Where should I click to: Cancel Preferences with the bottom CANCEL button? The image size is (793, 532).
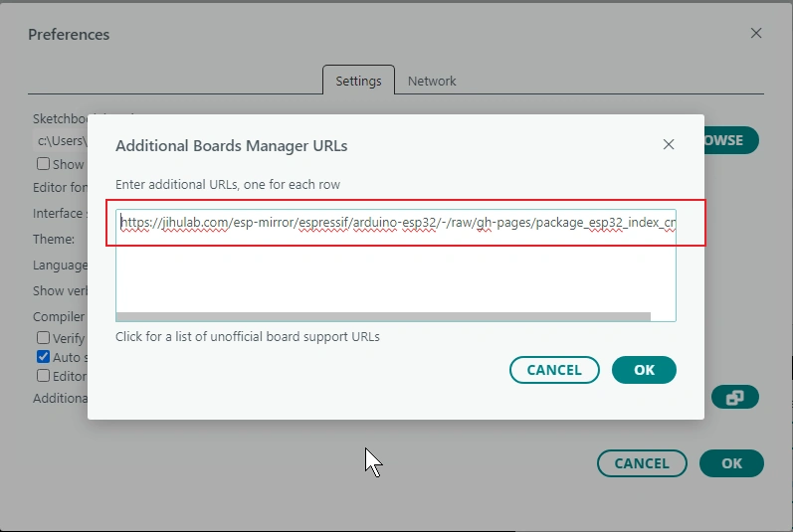(x=642, y=463)
